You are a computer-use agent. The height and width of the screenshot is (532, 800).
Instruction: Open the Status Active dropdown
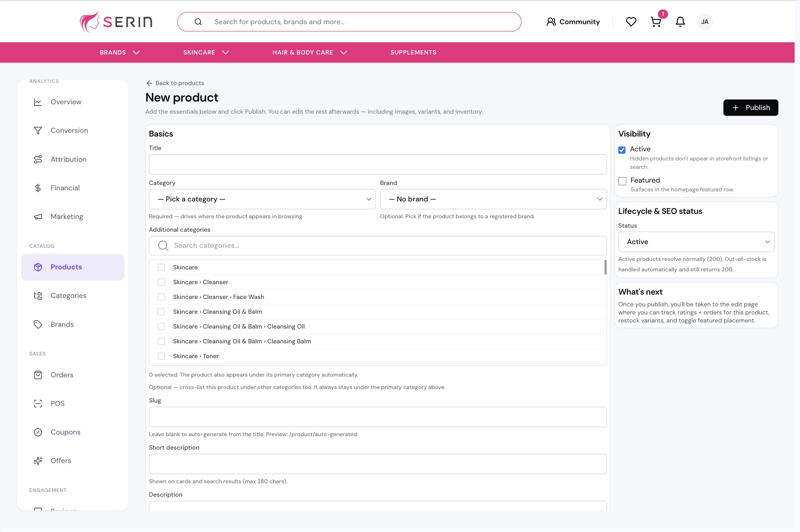click(696, 242)
